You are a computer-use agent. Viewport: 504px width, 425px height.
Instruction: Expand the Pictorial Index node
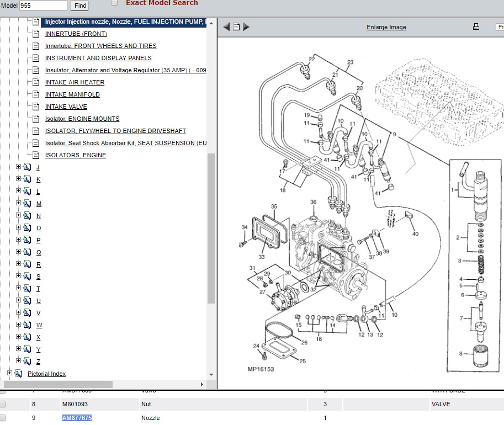pos(9,374)
